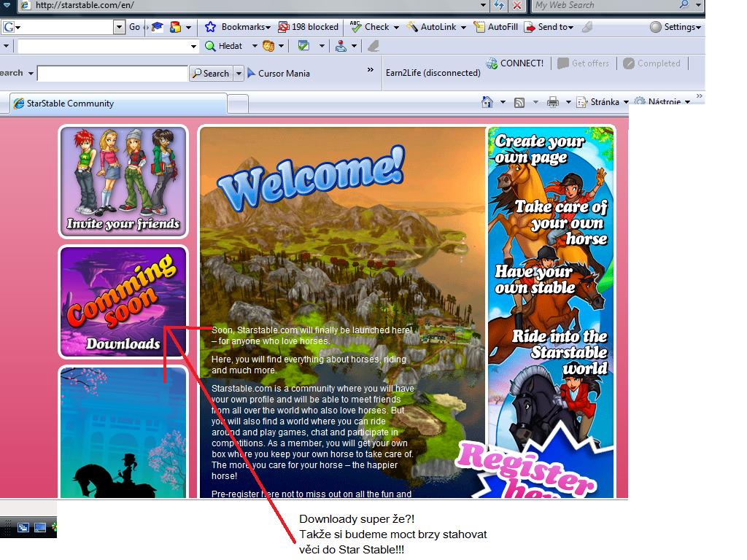Open the address bar history dropdown

pos(483,5)
